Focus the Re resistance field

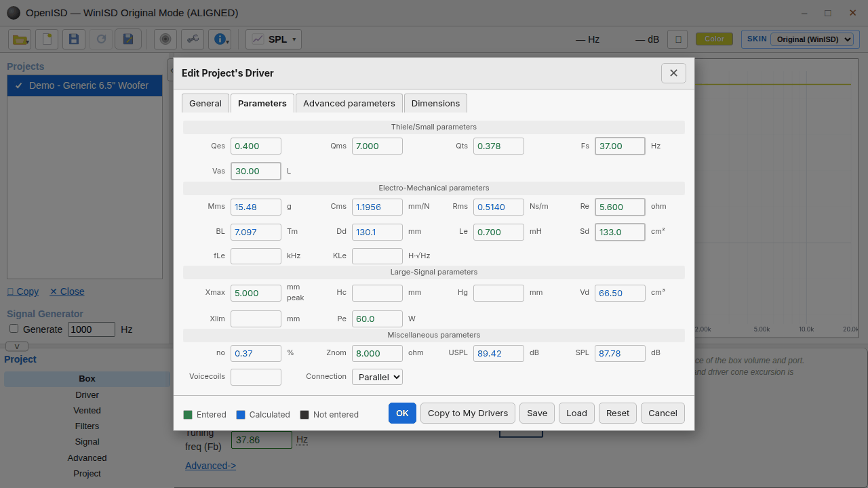620,207
